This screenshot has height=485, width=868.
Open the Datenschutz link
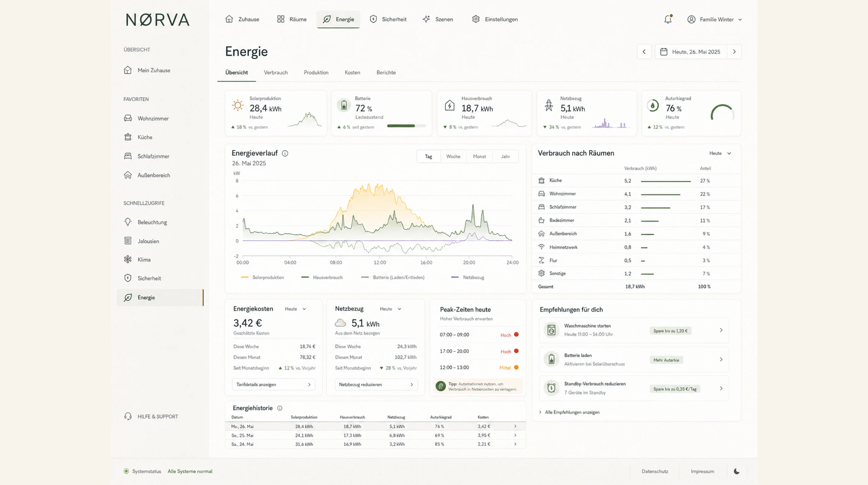coord(655,471)
